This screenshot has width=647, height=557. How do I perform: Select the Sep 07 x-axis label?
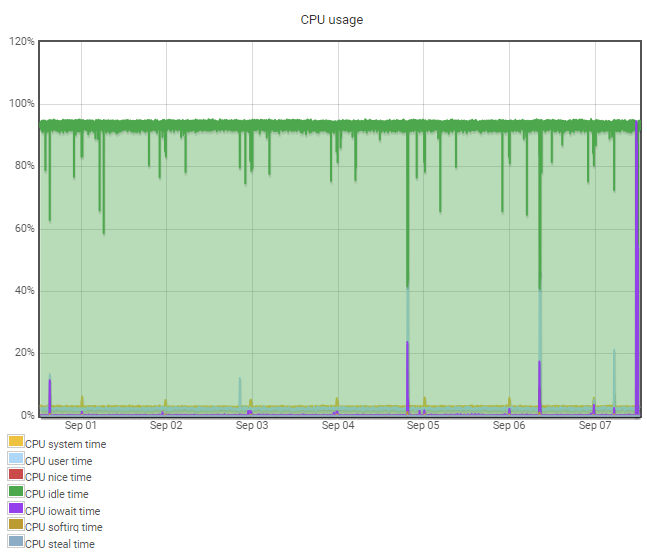point(595,425)
